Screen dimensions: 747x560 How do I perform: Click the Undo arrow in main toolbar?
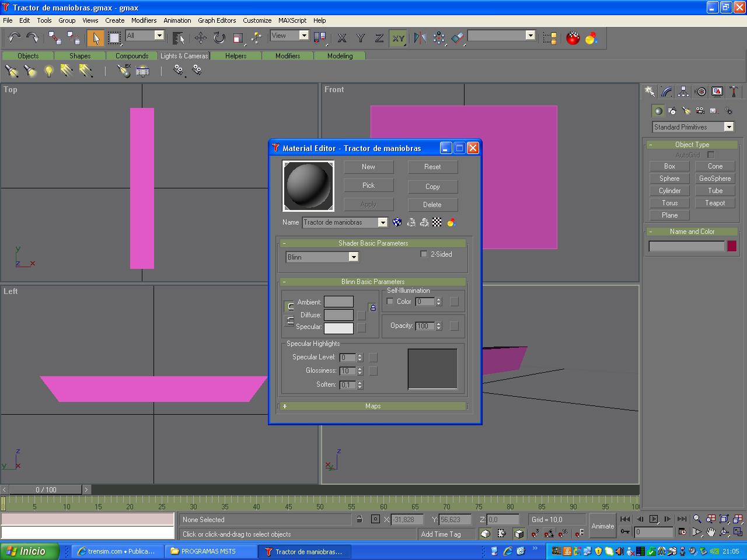(14, 38)
